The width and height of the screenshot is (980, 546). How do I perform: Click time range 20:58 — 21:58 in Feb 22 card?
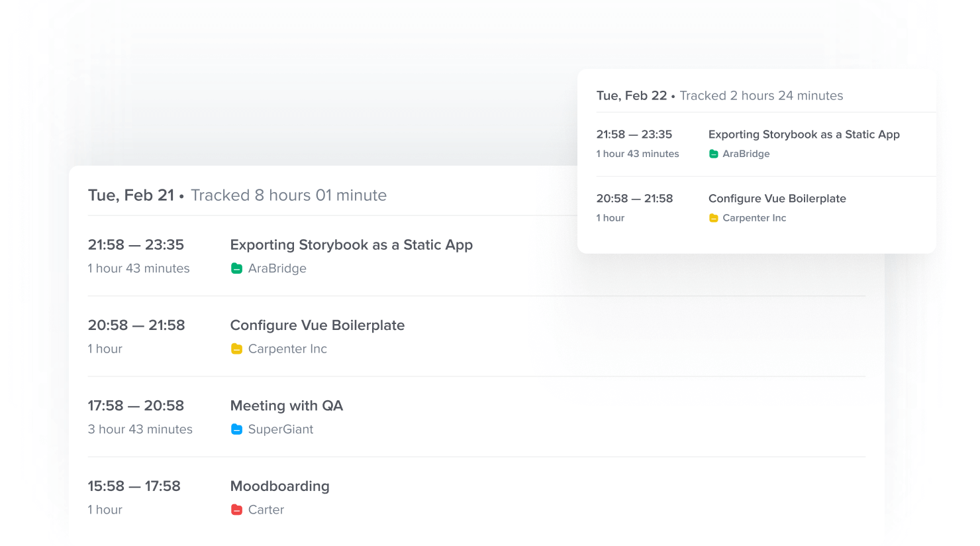[635, 199]
